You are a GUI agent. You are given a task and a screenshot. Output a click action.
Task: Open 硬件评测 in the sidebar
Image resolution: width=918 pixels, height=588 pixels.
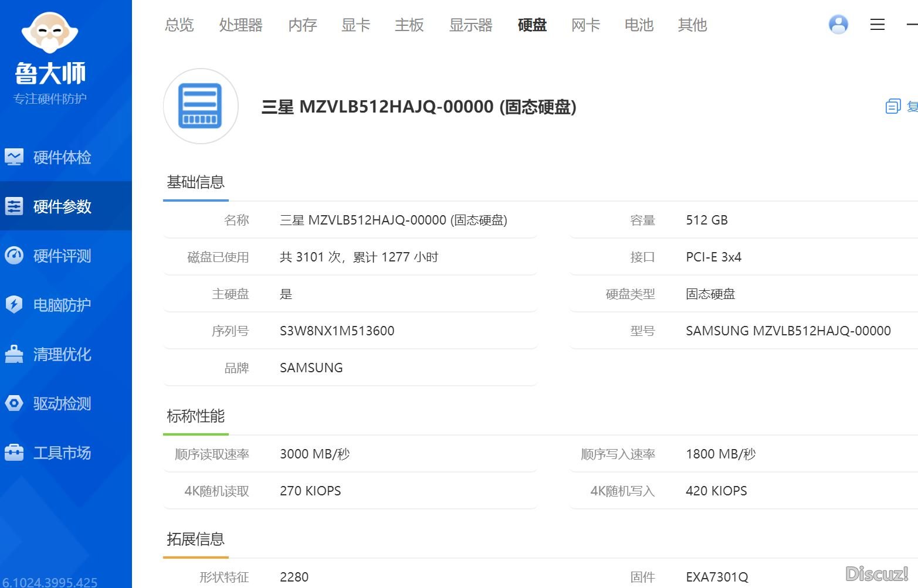click(x=66, y=256)
